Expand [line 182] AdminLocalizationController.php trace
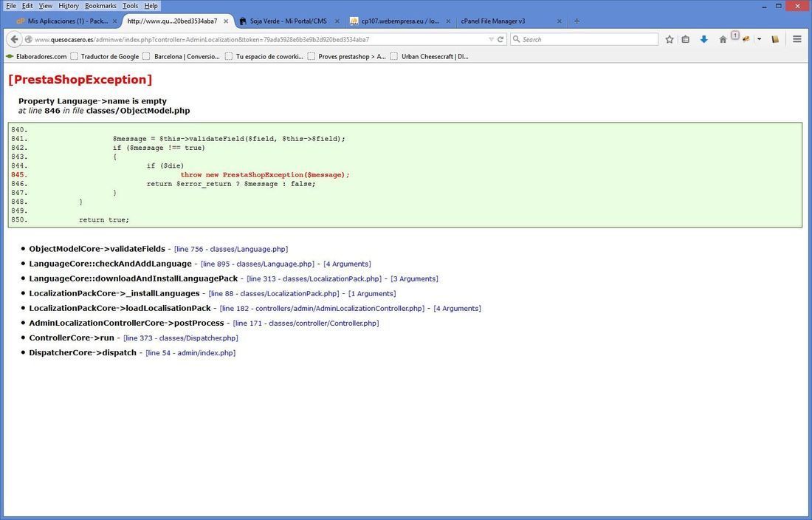The width and height of the screenshot is (812, 520). pos(322,308)
